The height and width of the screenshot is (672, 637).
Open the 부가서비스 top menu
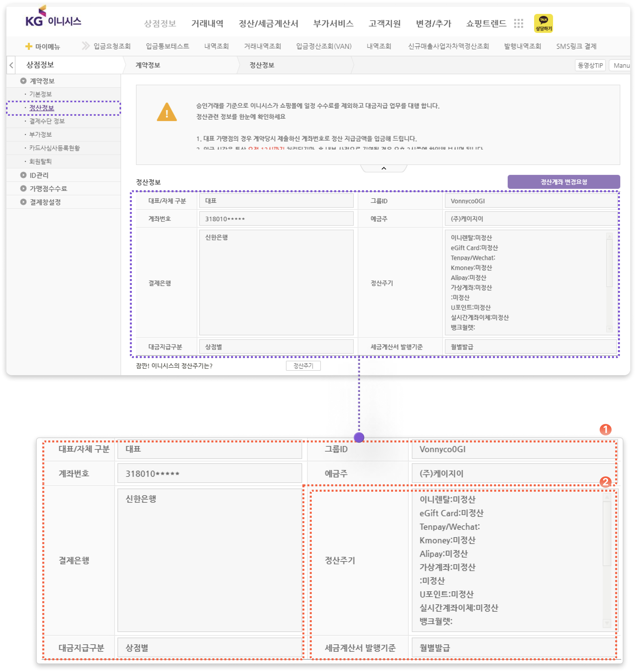click(x=333, y=23)
